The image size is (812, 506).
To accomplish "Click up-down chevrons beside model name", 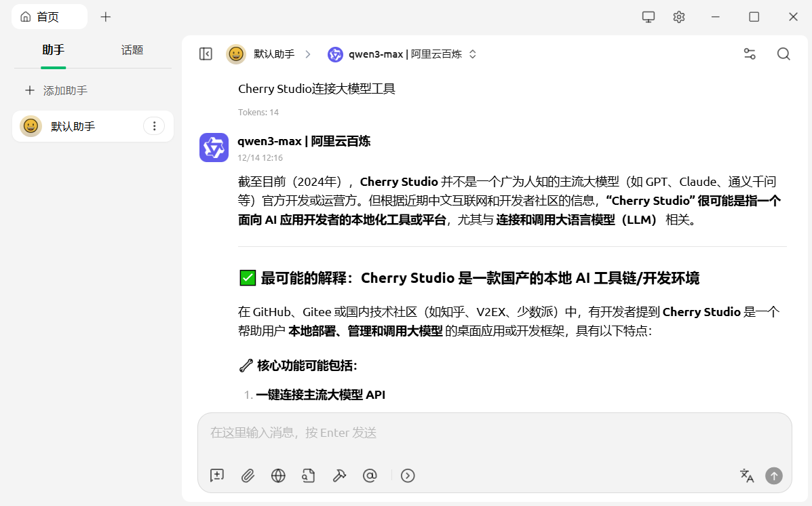I will coord(472,54).
